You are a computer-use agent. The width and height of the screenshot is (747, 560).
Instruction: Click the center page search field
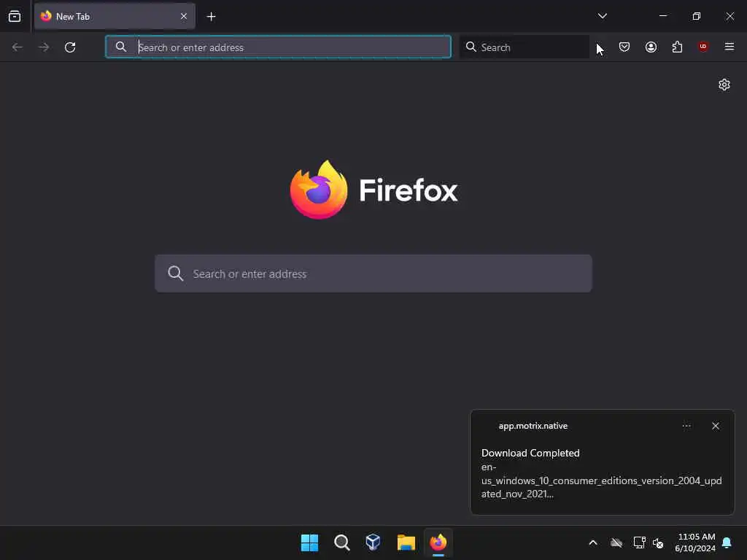click(x=373, y=273)
